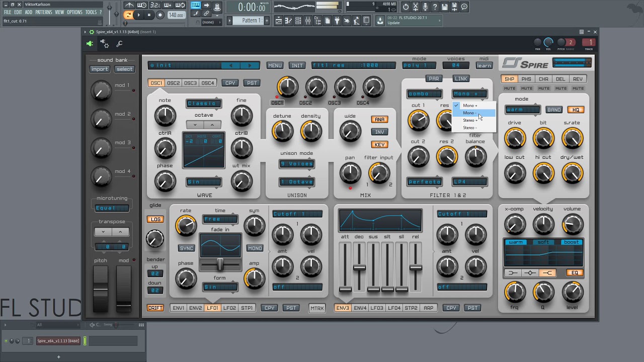Click the record button in transport
The image size is (644, 362).
159,15
